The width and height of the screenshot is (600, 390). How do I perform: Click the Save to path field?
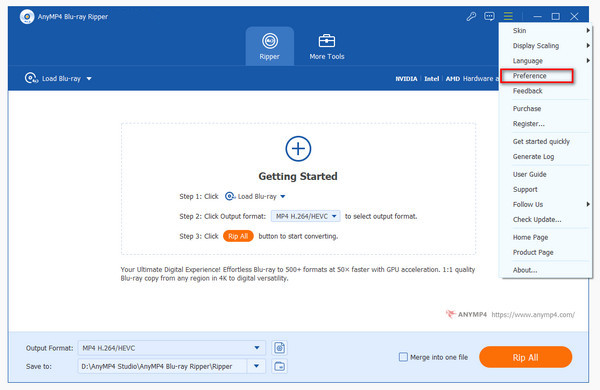point(163,366)
